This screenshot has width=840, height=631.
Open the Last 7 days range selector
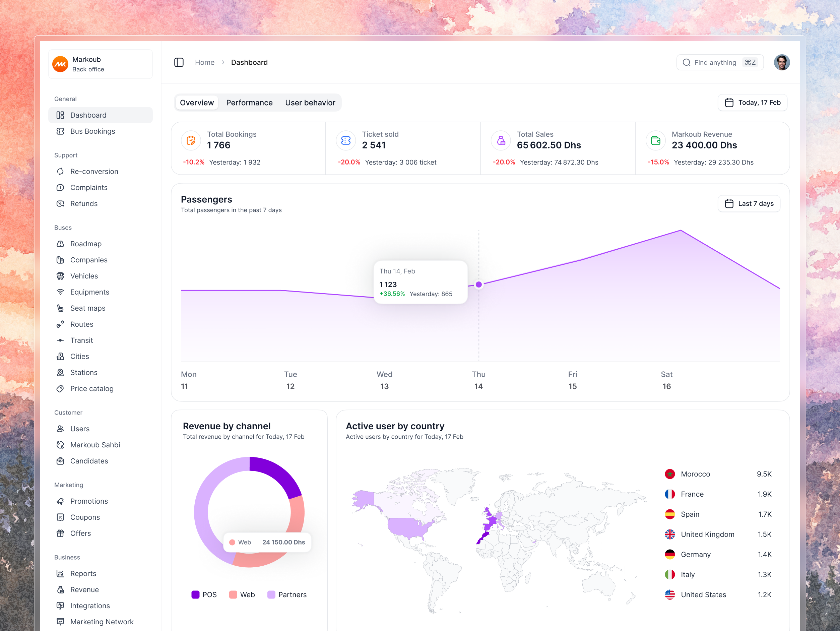point(749,204)
